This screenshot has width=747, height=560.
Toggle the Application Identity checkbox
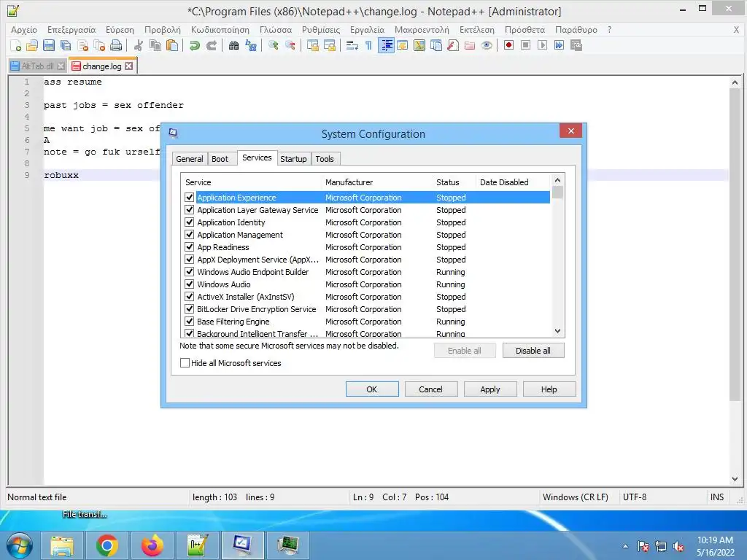pos(189,222)
